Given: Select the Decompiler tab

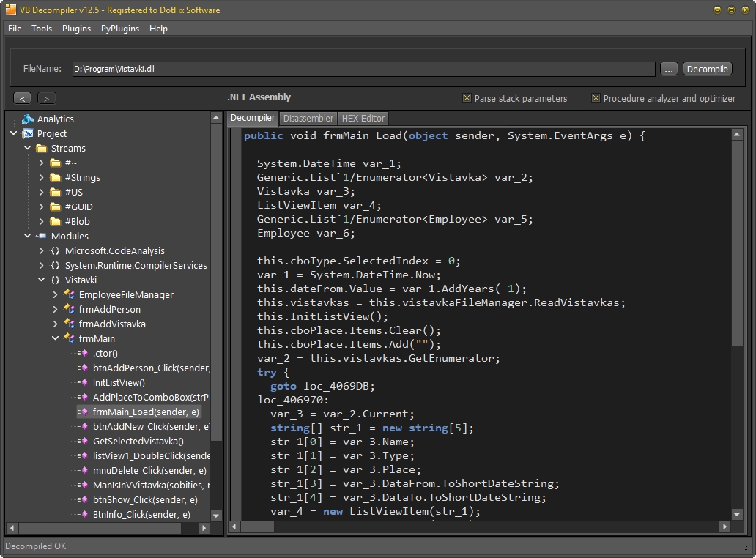Looking at the screenshot, I should (x=253, y=118).
